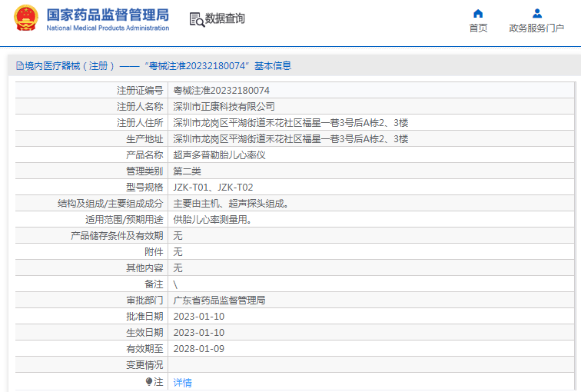Click the 结构及组成/主要组成成分 label
Image resolution: width=581 pixels, height=392 pixels.
point(110,204)
